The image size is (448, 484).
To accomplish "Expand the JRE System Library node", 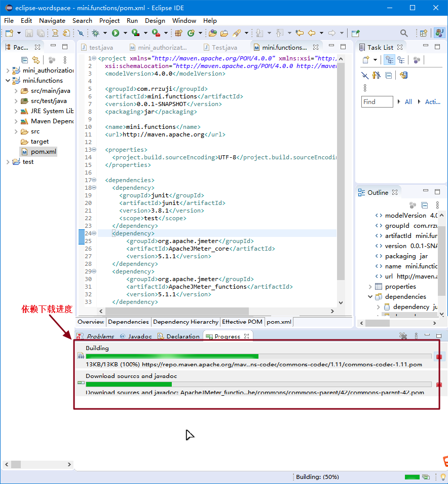I will click(16, 111).
